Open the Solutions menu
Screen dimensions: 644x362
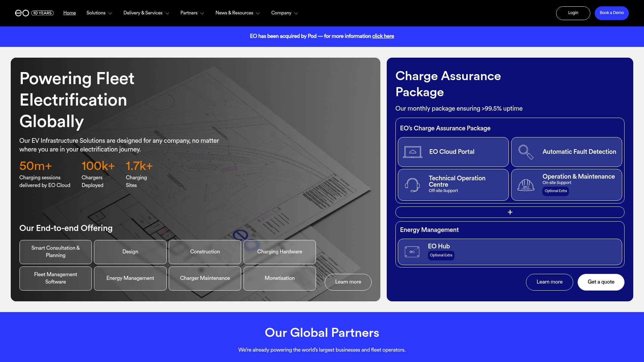(96, 13)
